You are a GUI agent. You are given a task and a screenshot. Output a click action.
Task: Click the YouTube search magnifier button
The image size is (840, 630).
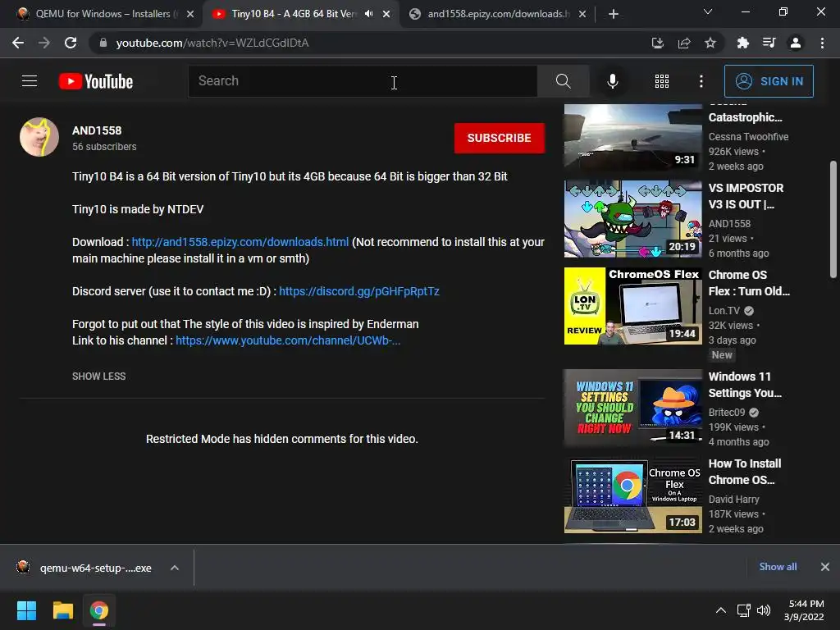coord(563,81)
